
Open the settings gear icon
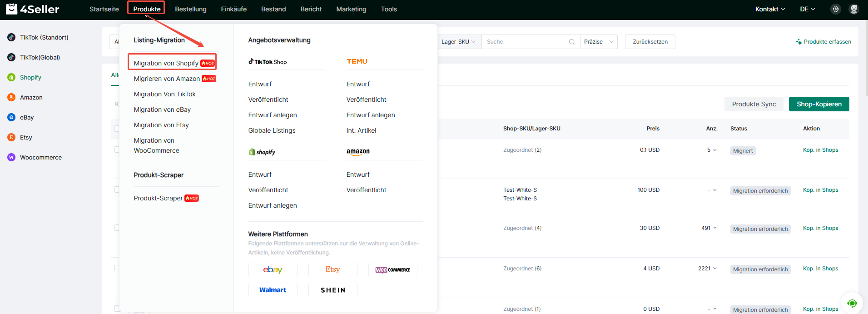(836, 9)
